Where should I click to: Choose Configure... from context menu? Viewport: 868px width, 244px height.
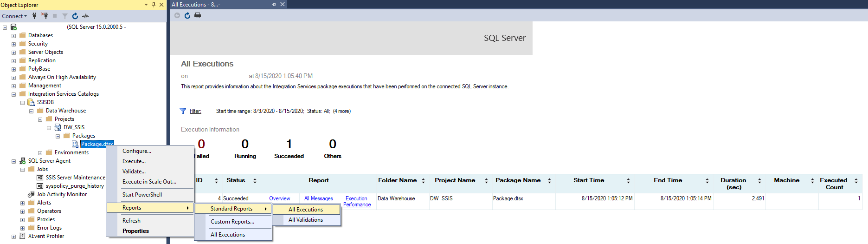[150, 151]
